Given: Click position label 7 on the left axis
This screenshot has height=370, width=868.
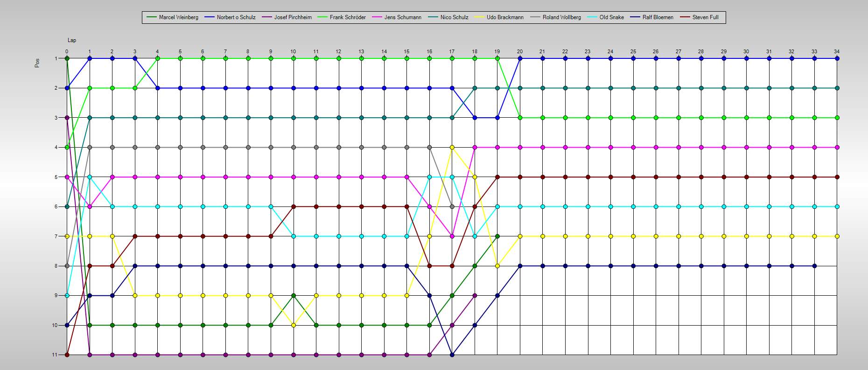Looking at the screenshot, I should click(56, 236).
